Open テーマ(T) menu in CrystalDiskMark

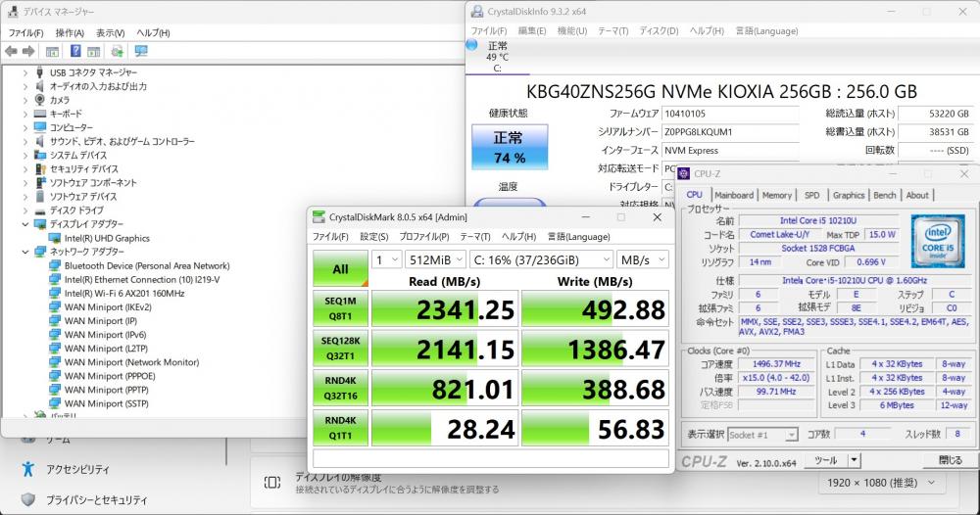point(475,237)
